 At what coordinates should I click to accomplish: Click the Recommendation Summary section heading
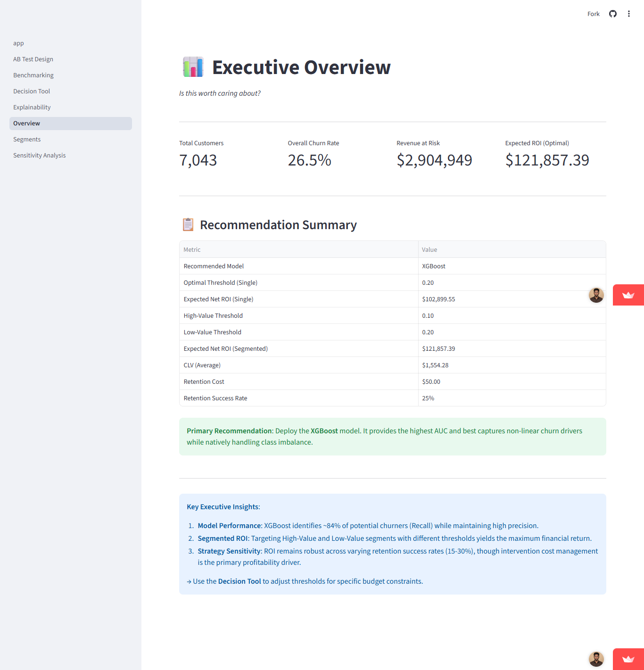[x=278, y=225]
